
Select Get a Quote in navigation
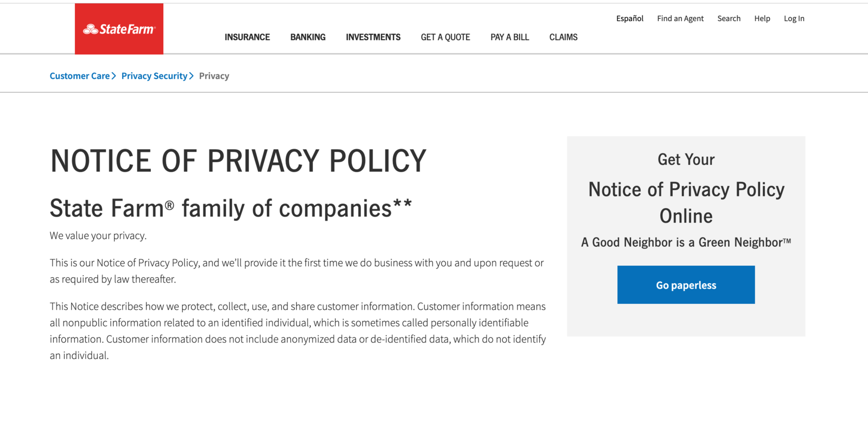pyautogui.click(x=445, y=37)
